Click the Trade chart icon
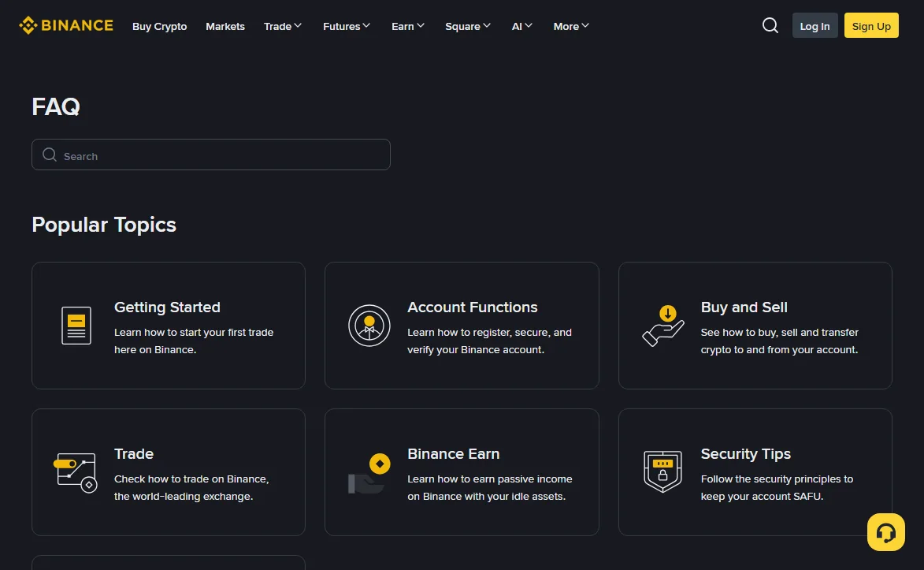Image resolution: width=924 pixels, height=570 pixels. click(x=76, y=472)
